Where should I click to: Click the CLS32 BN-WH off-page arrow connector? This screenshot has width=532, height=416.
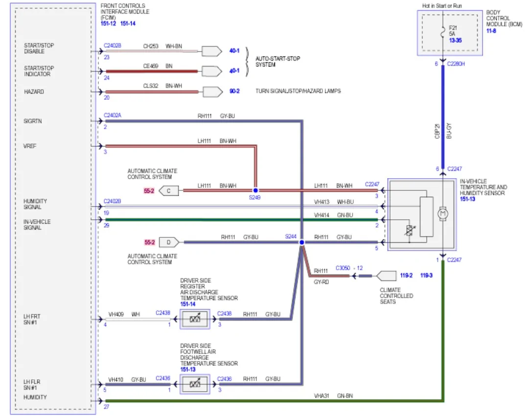(x=213, y=92)
